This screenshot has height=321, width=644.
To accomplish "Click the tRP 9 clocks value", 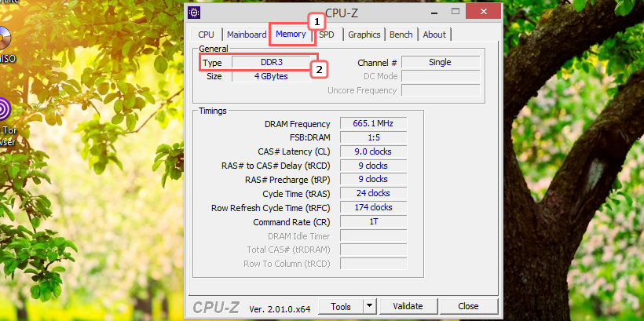I will (373, 180).
